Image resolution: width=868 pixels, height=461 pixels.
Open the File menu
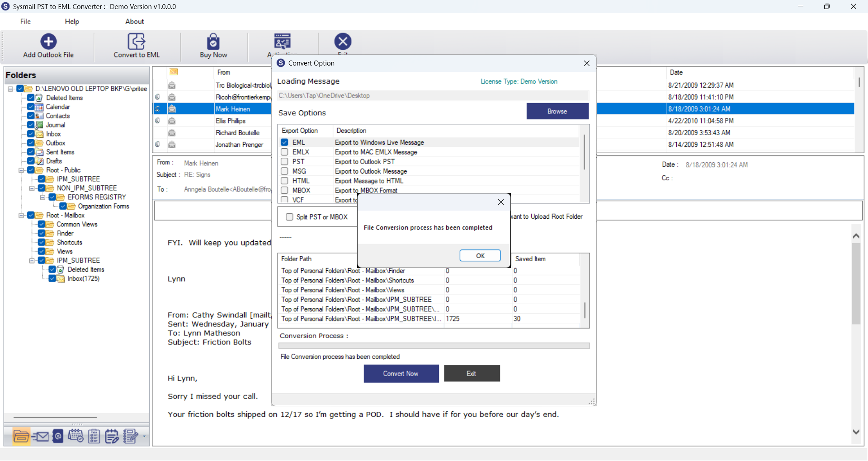25,21
